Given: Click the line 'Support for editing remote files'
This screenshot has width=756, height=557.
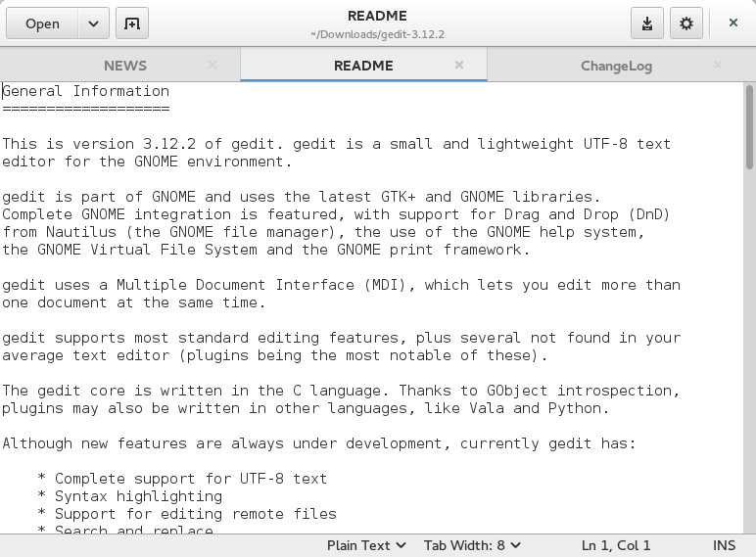Looking at the screenshot, I should [195, 514].
